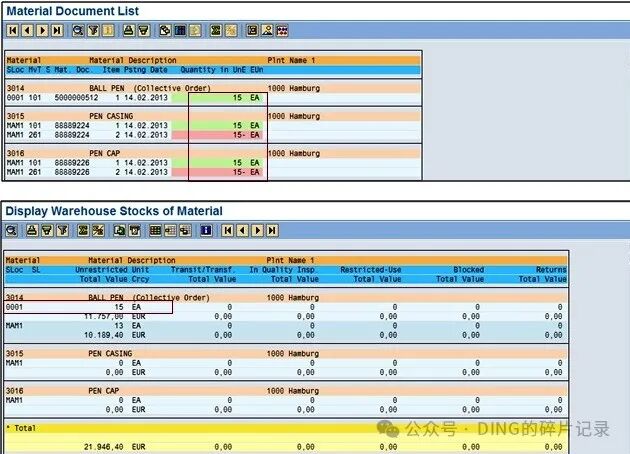Sort descending in Warehouse Stocks toolbar

pyautogui.click(x=47, y=231)
